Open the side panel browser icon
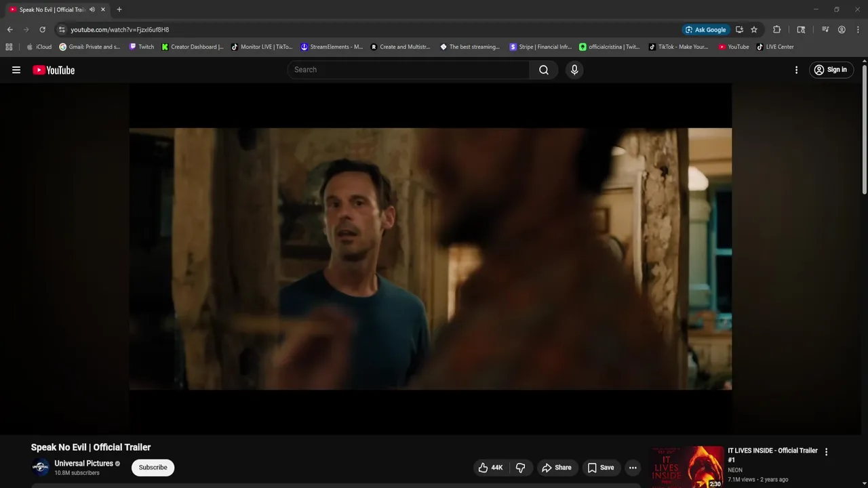The height and width of the screenshot is (488, 868). (x=801, y=30)
